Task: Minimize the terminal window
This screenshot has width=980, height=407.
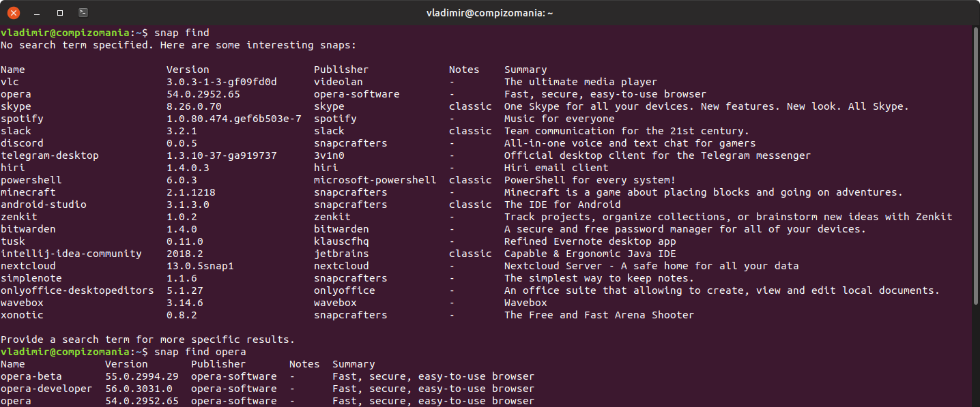Action: 37,12
